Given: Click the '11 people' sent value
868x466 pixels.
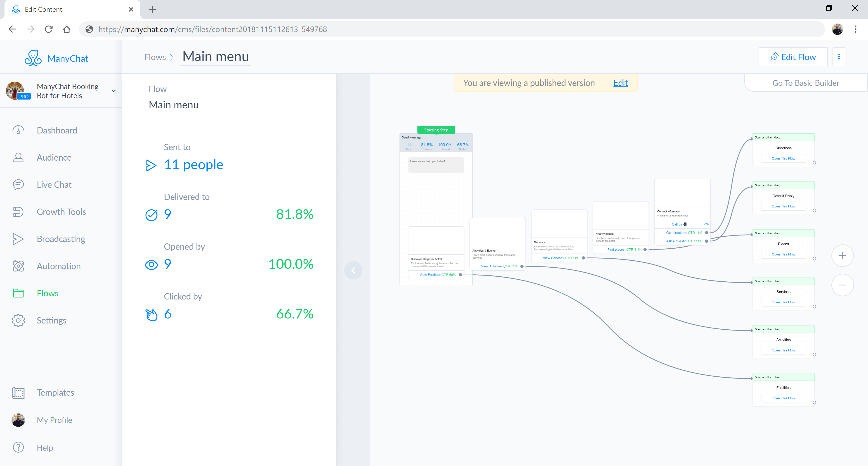Looking at the screenshot, I should (x=193, y=165).
